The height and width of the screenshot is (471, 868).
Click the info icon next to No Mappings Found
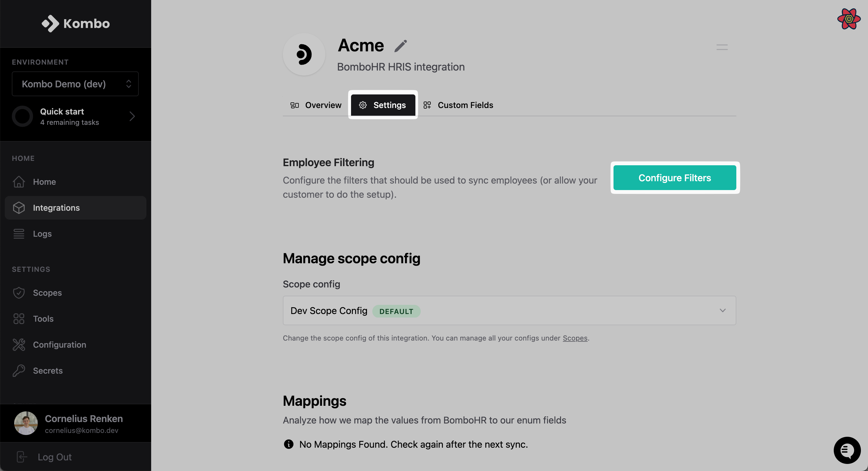[x=288, y=444]
